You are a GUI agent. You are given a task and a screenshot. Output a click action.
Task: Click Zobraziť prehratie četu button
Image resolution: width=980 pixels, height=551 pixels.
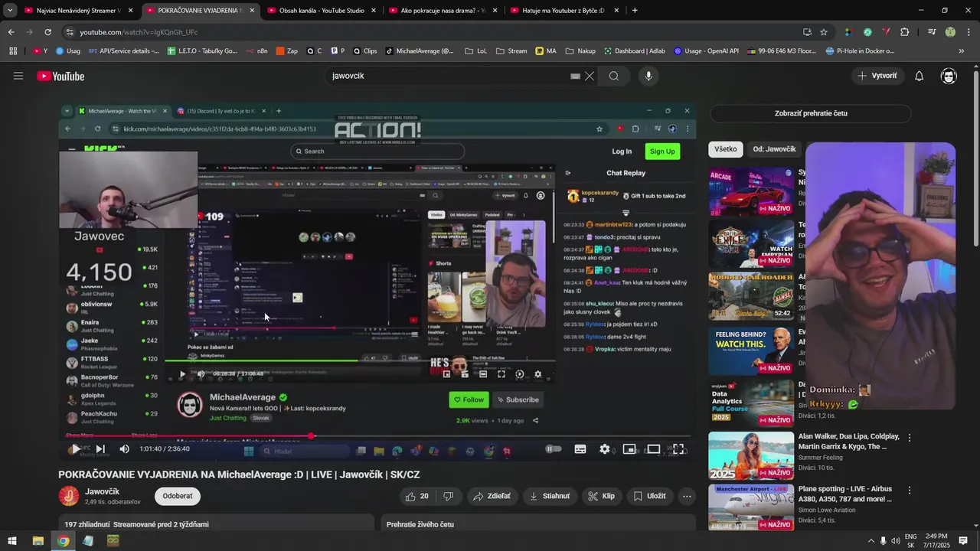(x=811, y=113)
